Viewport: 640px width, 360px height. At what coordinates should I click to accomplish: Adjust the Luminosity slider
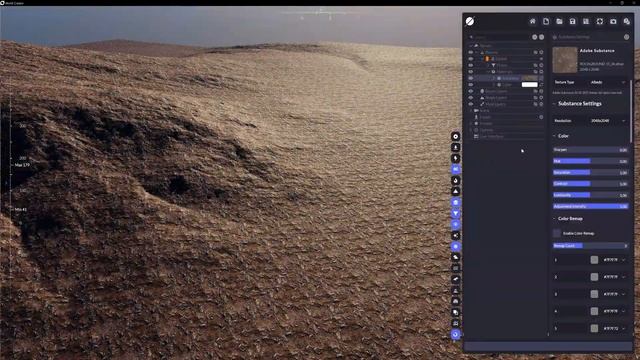[590, 195]
